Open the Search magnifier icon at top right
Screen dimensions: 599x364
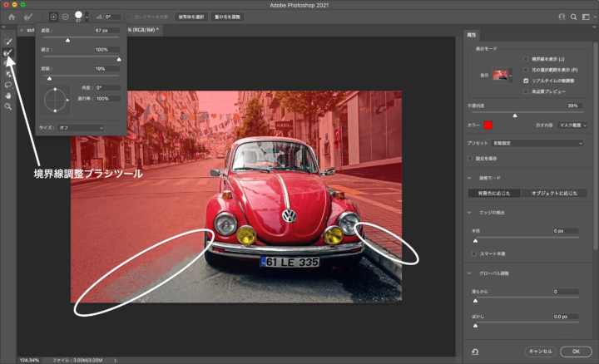(573, 17)
